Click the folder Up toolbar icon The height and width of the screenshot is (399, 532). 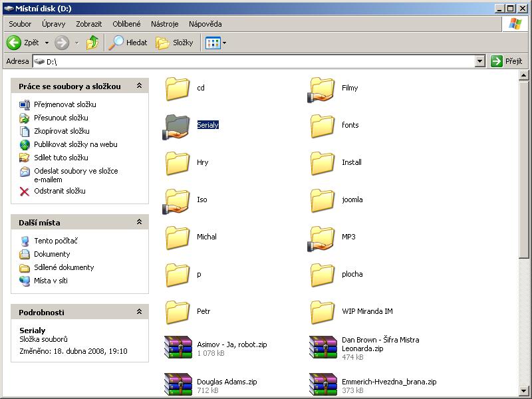point(92,43)
